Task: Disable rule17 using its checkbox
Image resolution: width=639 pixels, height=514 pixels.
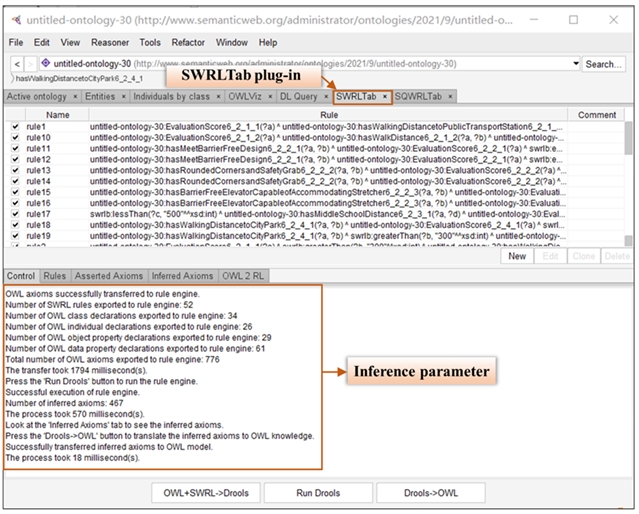Action: (x=14, y=214)
